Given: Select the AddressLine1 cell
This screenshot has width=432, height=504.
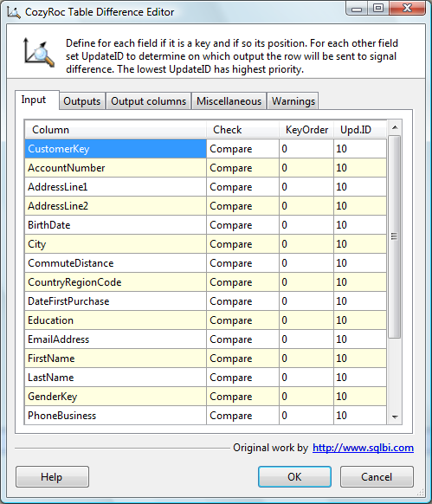Looking at the screenshot, I should 116,187.
